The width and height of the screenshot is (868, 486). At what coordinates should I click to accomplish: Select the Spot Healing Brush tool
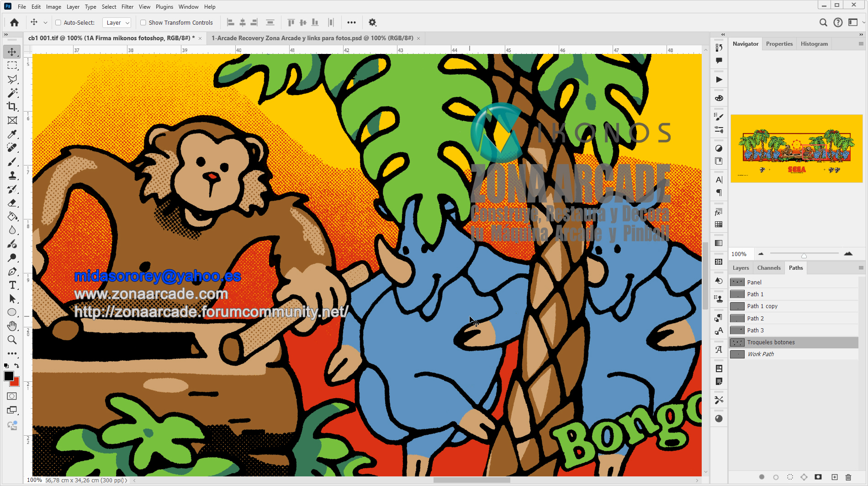click(x=12, y=148)
